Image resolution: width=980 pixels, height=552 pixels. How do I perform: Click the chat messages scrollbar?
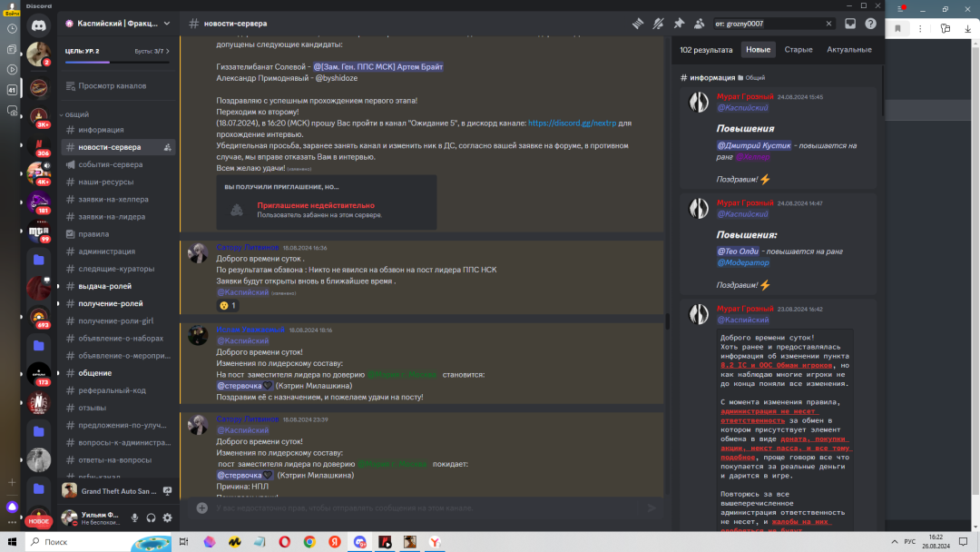[x=667, y=320]
